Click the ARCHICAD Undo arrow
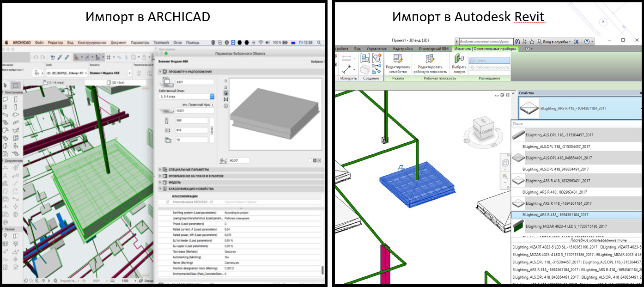Viewport: 644px width, 287px height. point(36,57)
